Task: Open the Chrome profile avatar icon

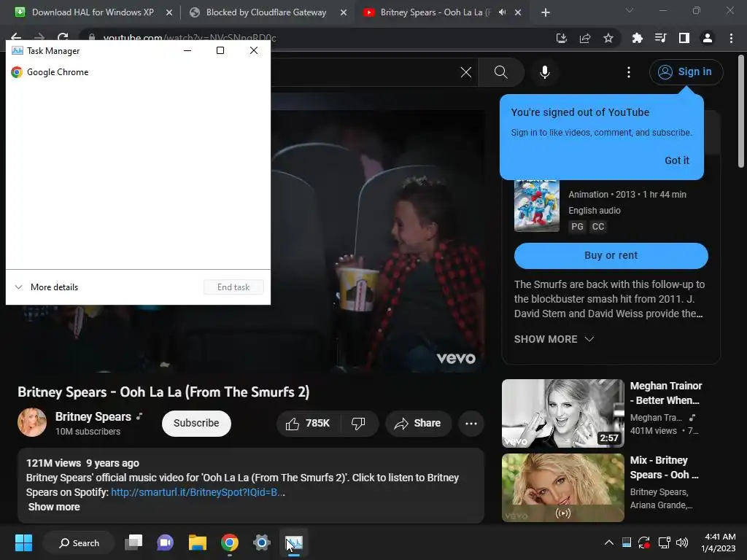Action: point(708,38)
